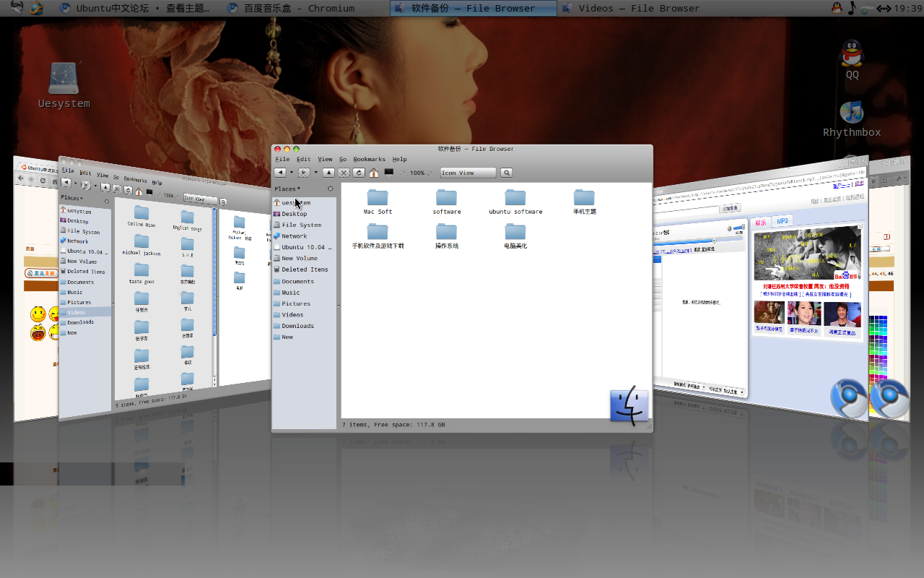Select 电脑美化 folder
Image resolution: width=924 pixels, height=578 pixels.
(x=515, y=236)
